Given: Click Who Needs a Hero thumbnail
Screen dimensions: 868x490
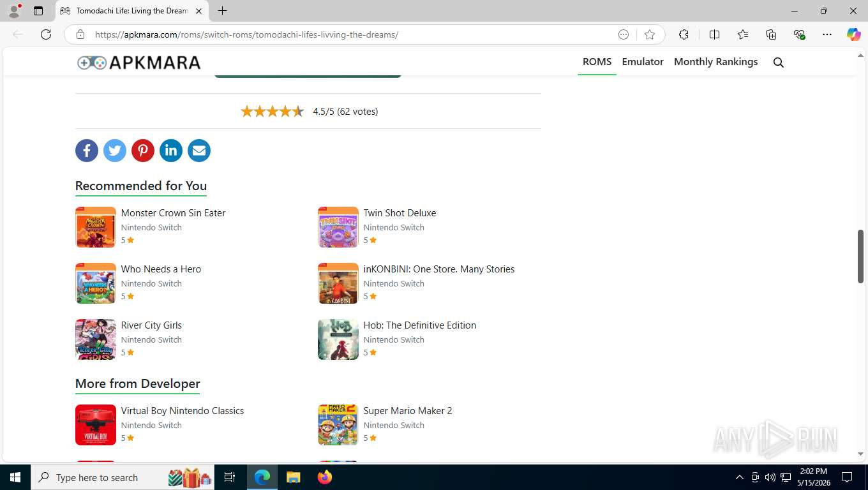Looking at the screenshot, I should [96, 283].
